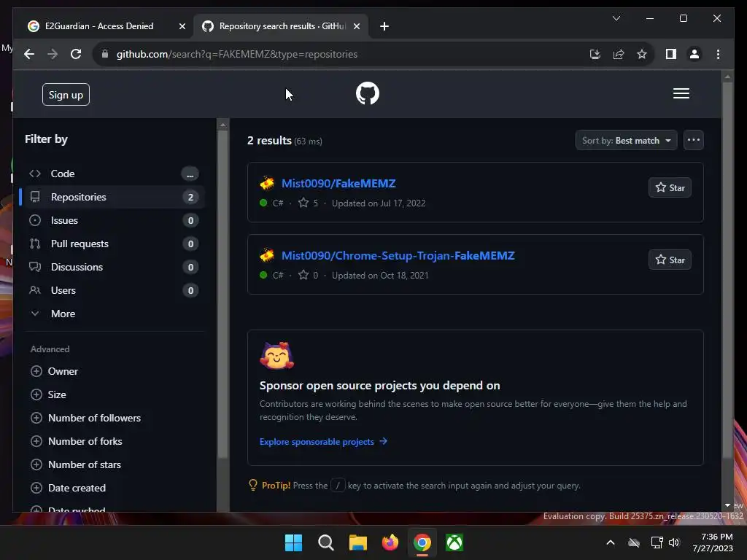The width and height of the screenshot is (747, 560).
Task: Expand the More filters chevron
Action: 35,314
